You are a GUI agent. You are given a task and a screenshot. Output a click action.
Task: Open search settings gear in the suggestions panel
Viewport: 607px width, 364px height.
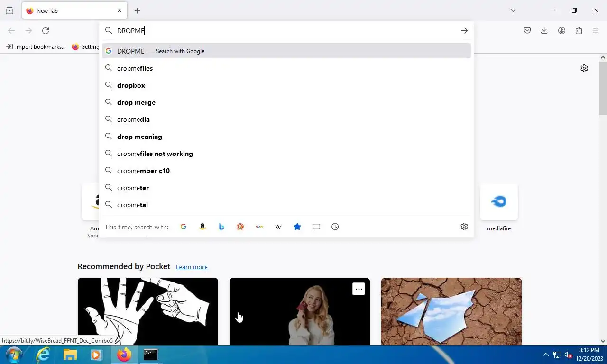pyautogui.click(x=464, y=227)
